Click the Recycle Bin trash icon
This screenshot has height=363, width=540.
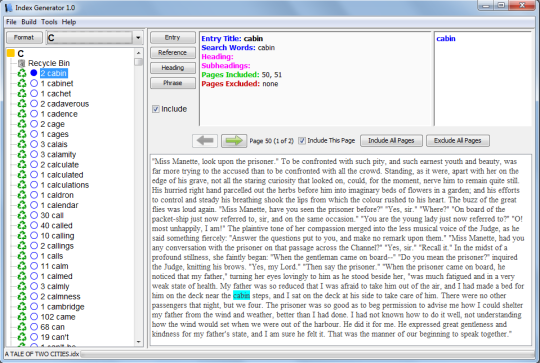click(22, 63)
